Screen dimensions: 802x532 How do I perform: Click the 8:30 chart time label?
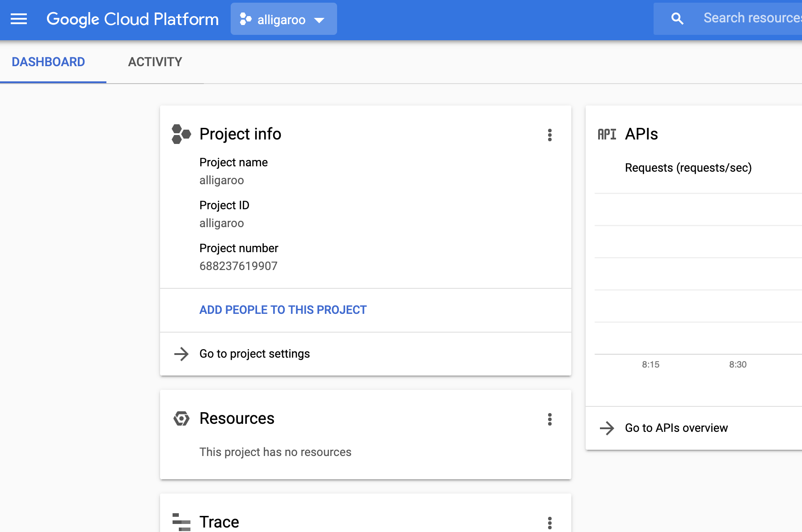(738, 364)
